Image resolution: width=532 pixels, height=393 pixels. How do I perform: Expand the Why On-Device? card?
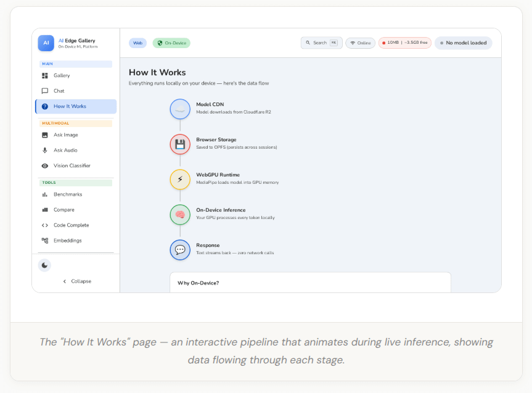click(310, 283)
